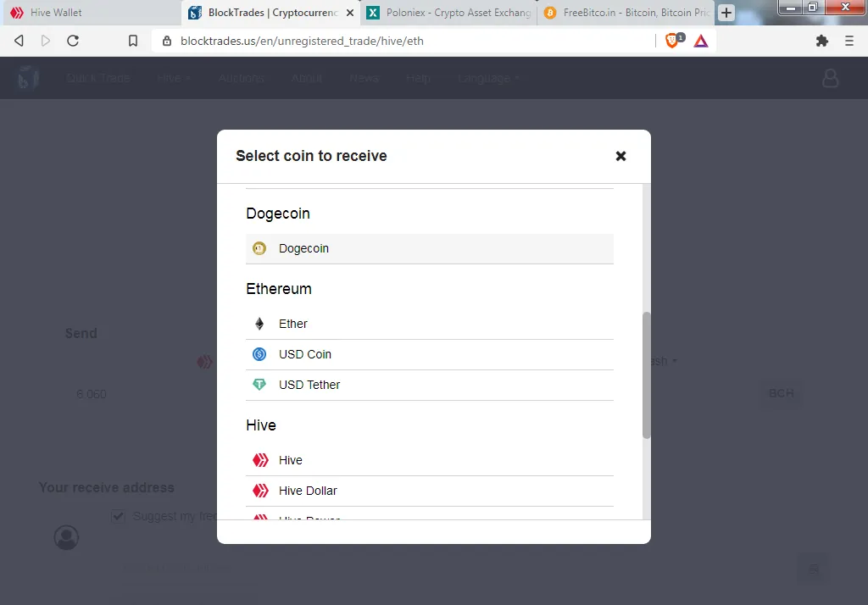Click the red Hive logo icon
868x605 pixels.
click(260, 460)
